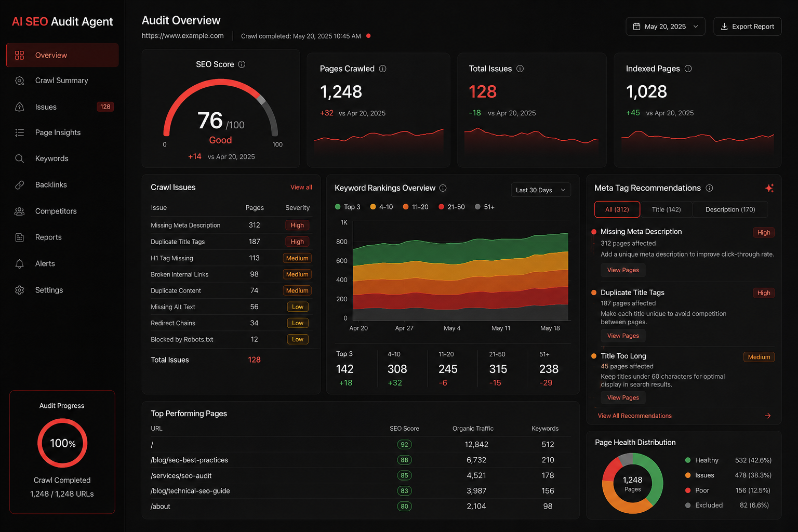Click the Keywords magnifier icon
Viewport: 798px width, 532px height.
(19, 158)
